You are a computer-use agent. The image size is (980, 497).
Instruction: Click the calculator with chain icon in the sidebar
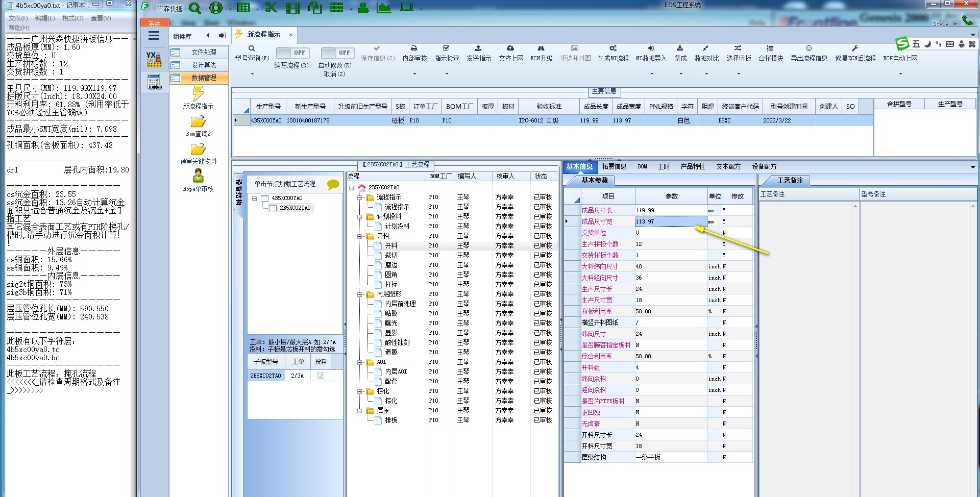154,82
